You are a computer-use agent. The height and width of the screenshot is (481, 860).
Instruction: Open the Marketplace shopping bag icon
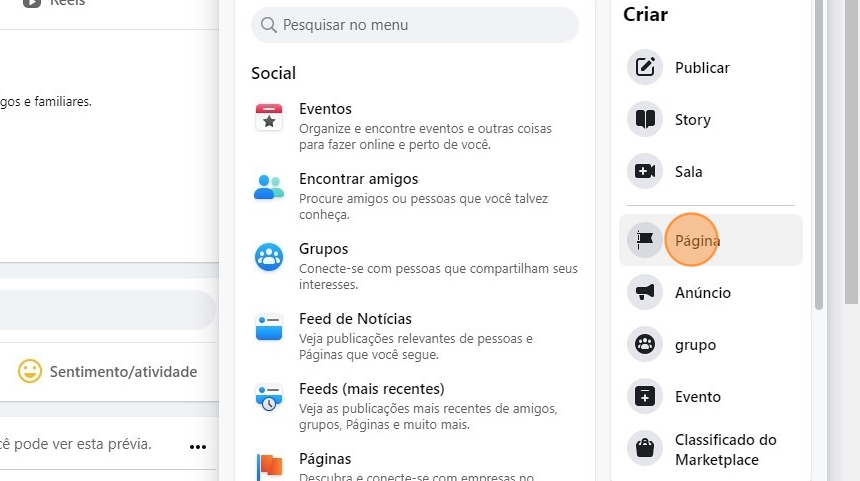645,450
